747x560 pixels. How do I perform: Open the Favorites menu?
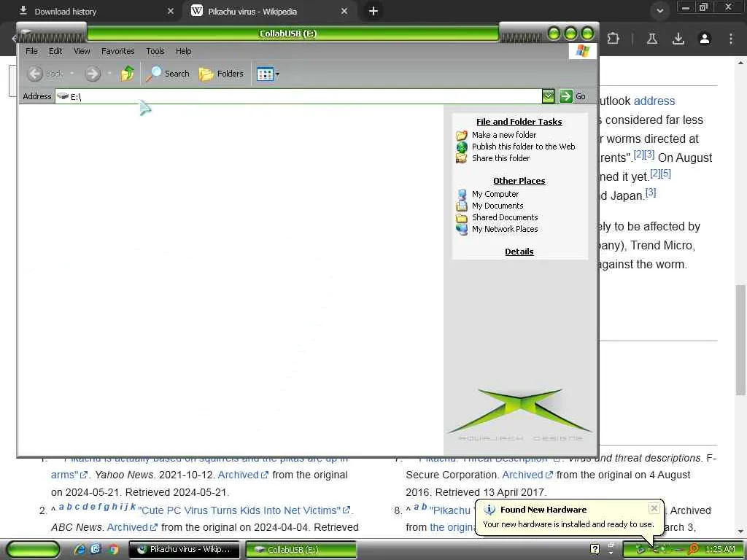[x=117, y=51]
